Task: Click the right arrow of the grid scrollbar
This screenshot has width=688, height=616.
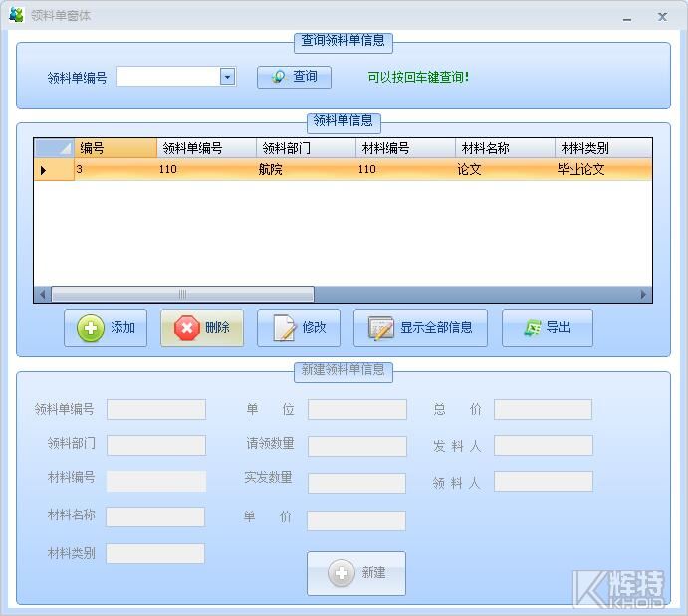Action: click(x=644, y=295)
